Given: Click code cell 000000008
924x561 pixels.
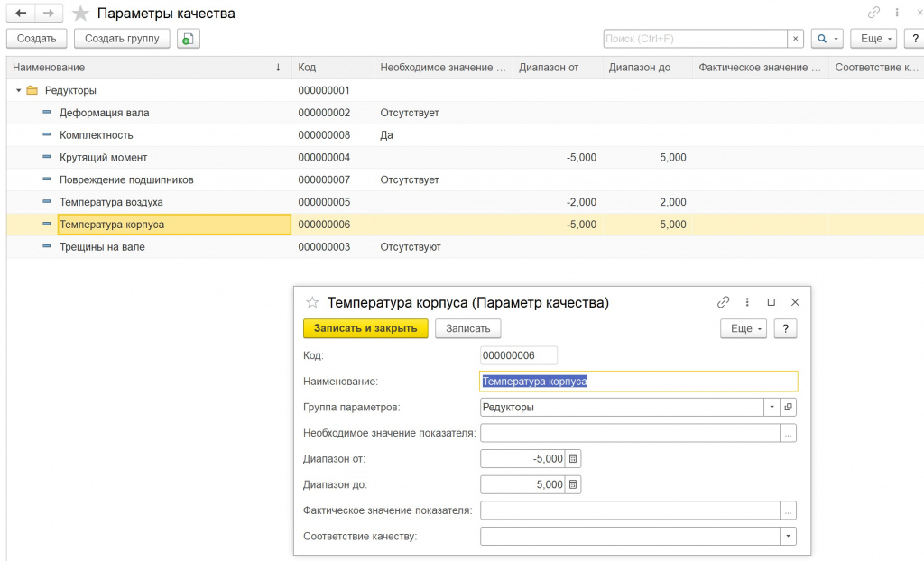Looking at the screenshot, I should (324, 135).
